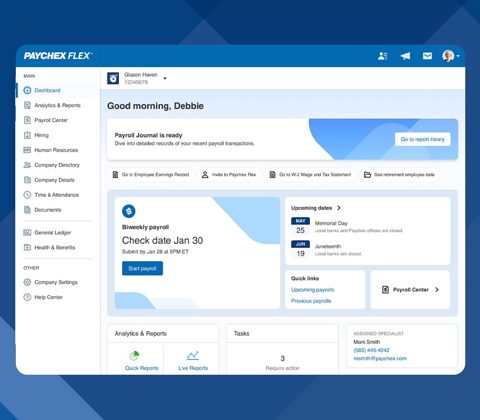Open the Live Reports link
The height and width of the screenshot is (420, 480).
point(193,368)
